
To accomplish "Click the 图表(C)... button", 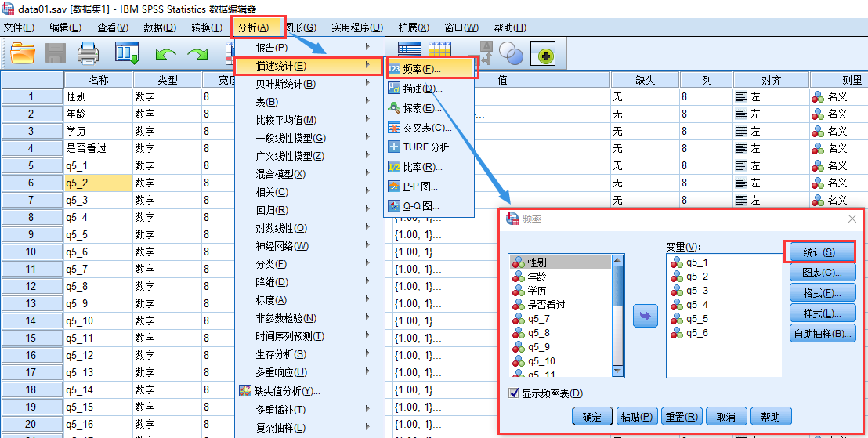I will click(x=823, y=273).
